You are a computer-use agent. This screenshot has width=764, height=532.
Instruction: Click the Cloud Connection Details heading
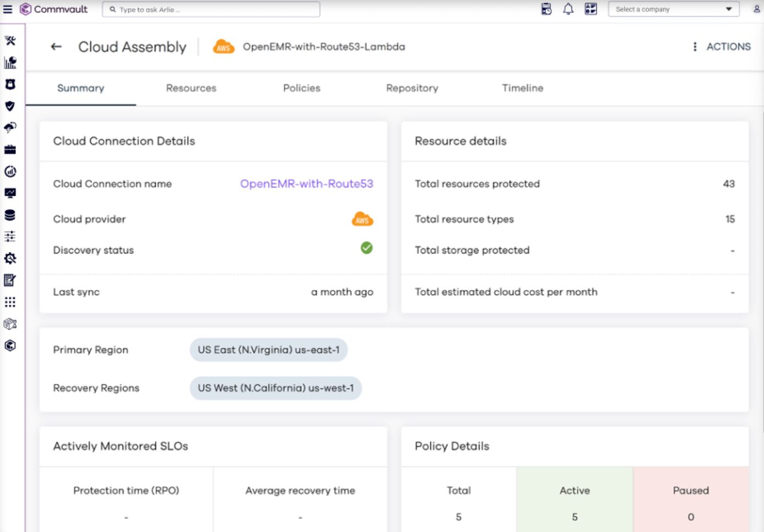[124, 141]
